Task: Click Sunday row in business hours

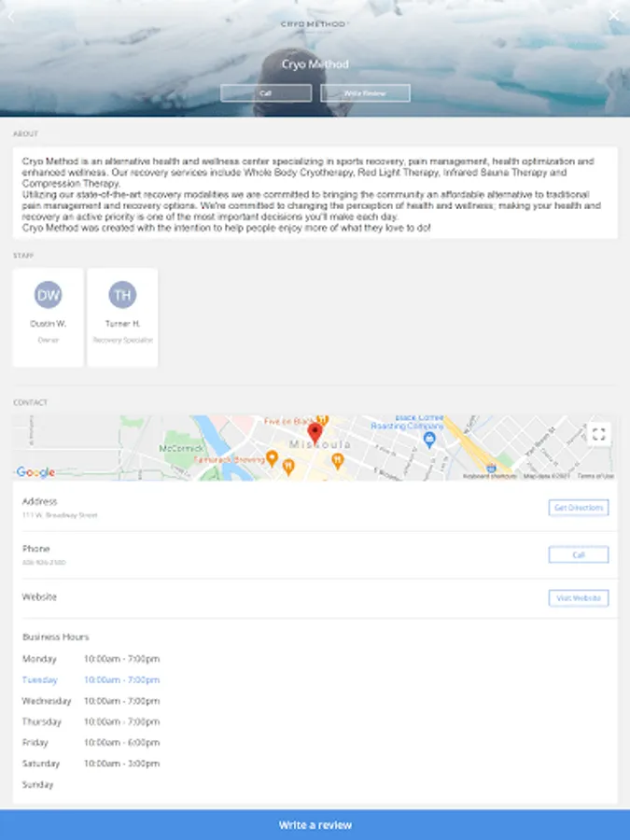Action: point(37,784)
